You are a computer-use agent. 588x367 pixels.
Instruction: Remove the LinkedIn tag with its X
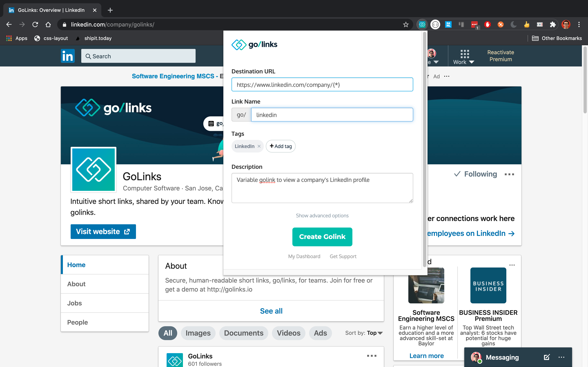click(259, 146)
